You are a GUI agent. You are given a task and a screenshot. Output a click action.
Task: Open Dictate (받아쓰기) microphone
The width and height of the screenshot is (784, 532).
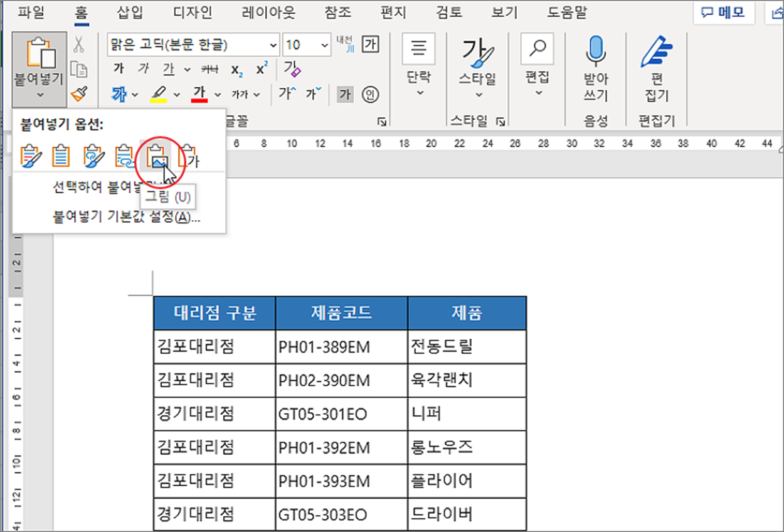click(596, 51)
